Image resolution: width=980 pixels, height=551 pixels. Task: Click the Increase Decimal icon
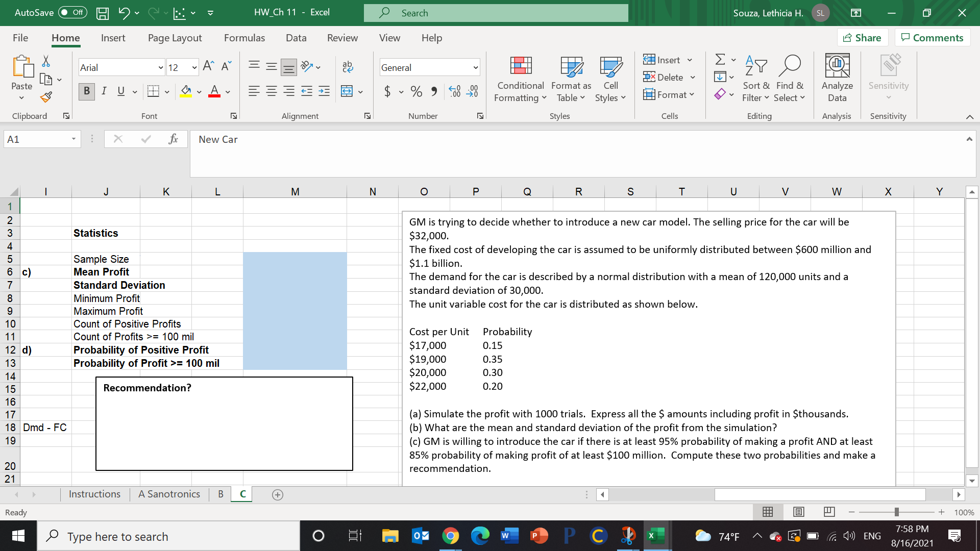[x=454, y=92]
